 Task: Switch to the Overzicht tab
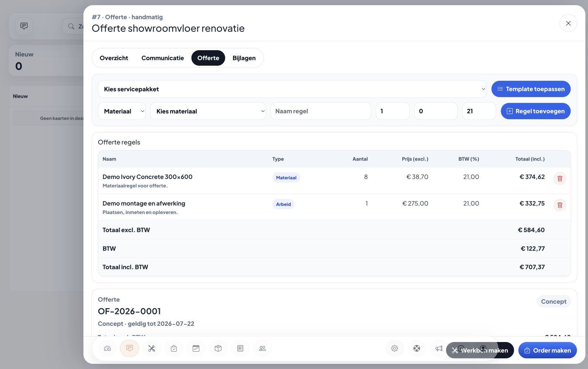(x=114, y=58)
